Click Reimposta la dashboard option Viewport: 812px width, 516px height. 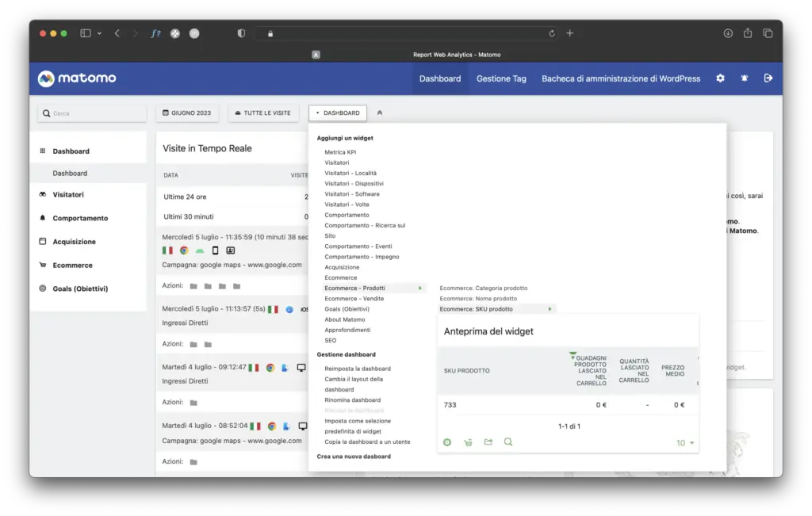[x=358, y=369]
